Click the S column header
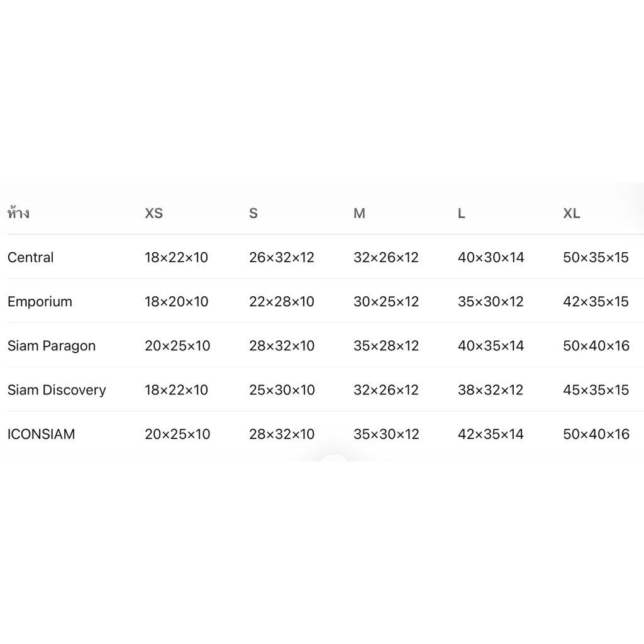The image size is (644, 644). (x=253, y=213)
